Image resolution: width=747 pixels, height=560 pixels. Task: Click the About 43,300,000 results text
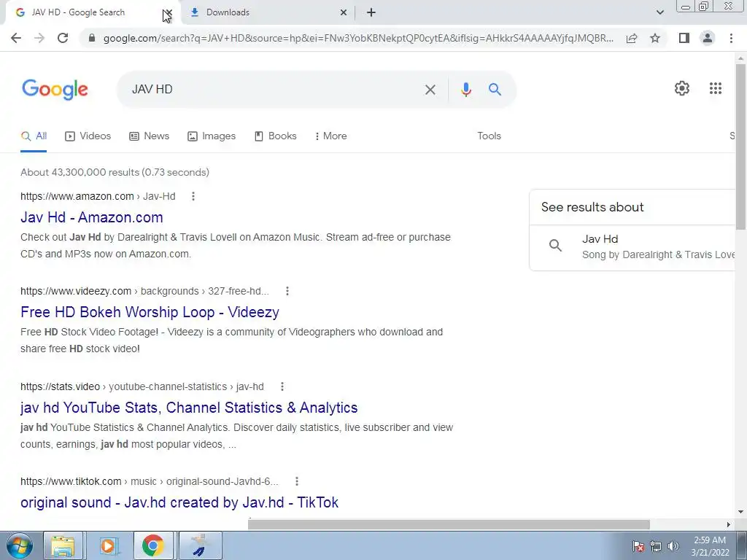coord(115,172)
